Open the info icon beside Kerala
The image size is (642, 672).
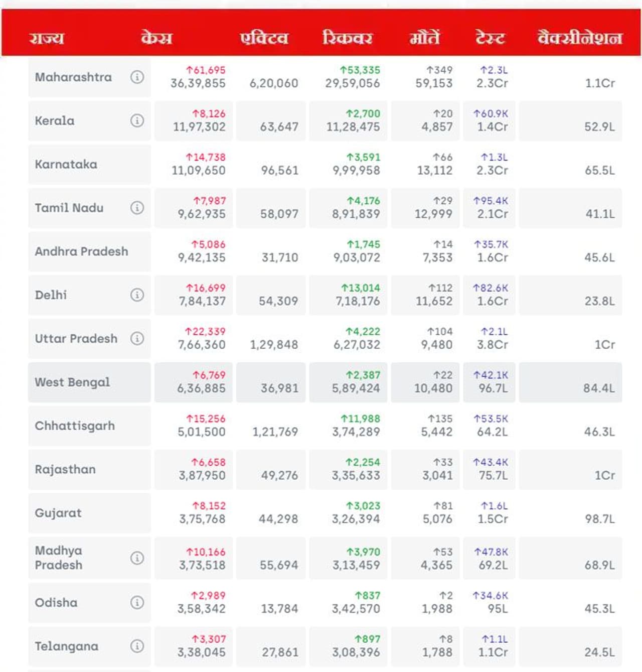tap(137, 120)
